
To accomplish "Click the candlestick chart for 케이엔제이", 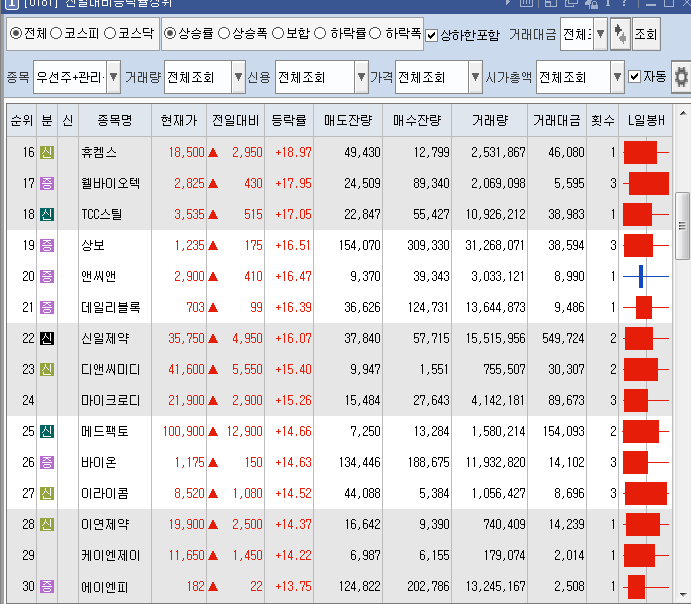I will click(646, 556).
